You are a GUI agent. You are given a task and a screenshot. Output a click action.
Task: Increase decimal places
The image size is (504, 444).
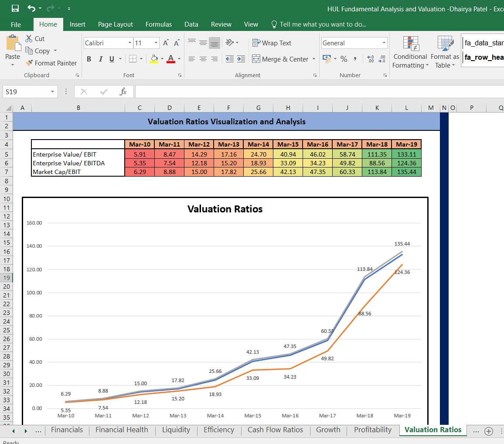tap(371, 59)
